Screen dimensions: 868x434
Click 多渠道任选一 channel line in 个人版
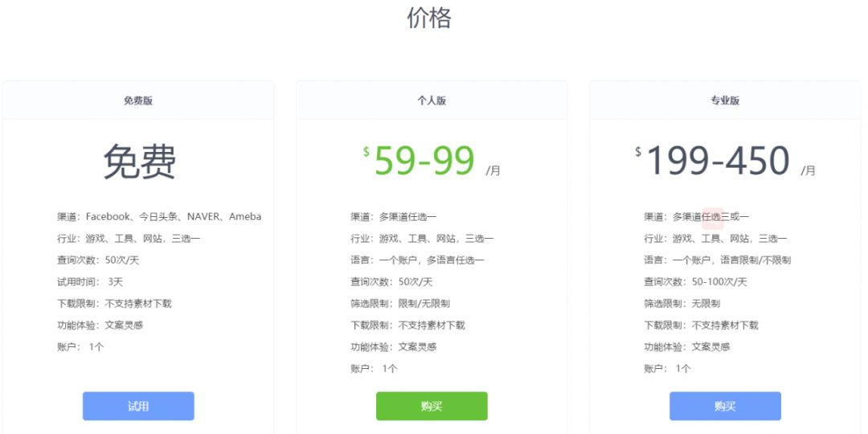394,217
